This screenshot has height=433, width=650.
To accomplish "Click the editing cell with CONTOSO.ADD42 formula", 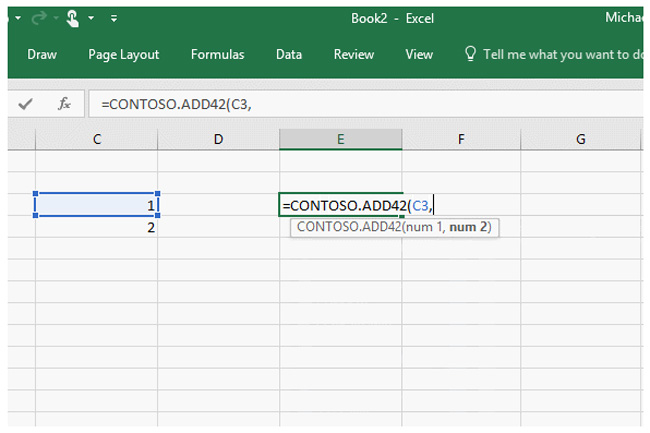I will pos(341,205).
